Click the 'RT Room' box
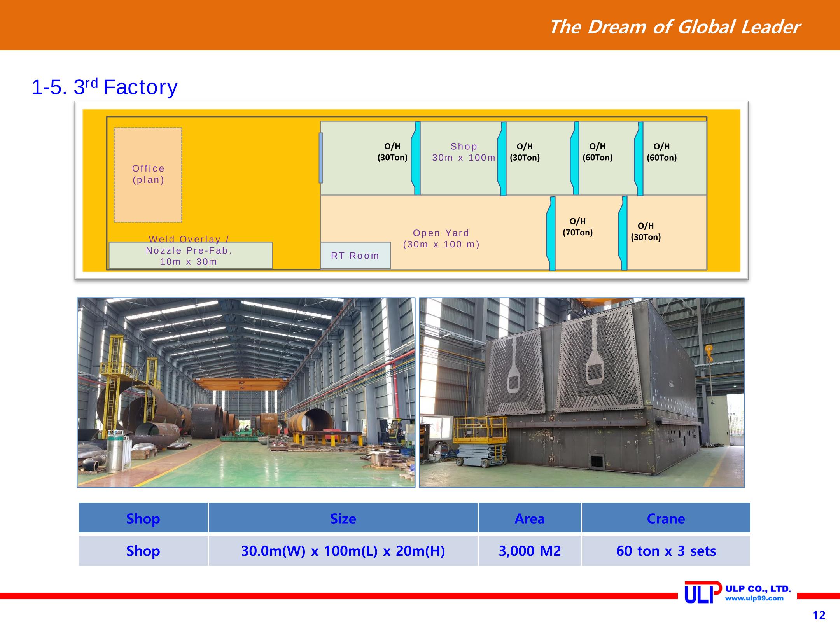The image size is (840, 630). tap(355, 255)
